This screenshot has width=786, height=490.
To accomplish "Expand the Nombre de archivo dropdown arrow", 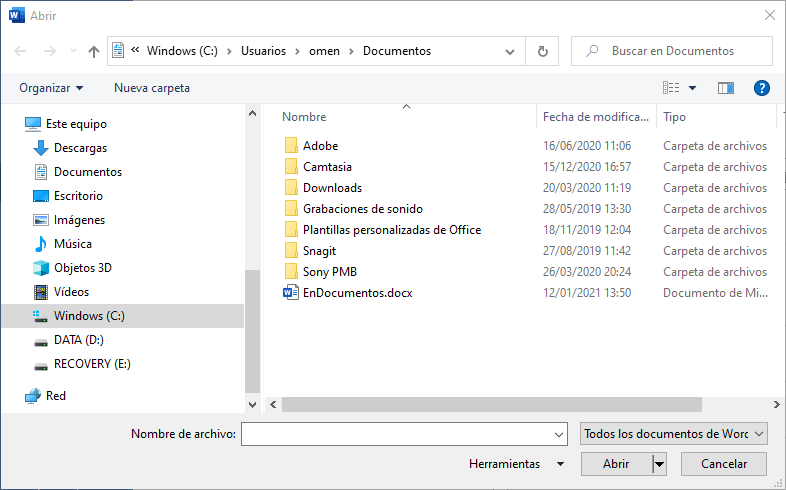I will click(x=559, y=434).
